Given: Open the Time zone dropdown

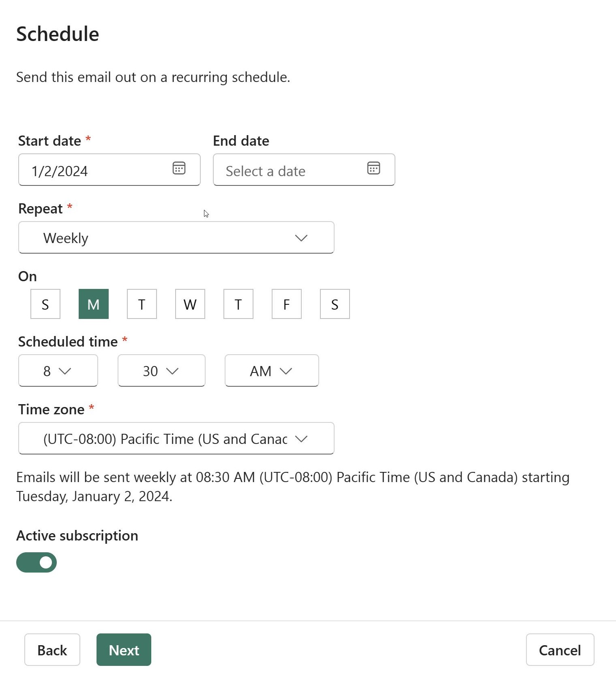Looking at the screenshot, I should pos(176,438).
